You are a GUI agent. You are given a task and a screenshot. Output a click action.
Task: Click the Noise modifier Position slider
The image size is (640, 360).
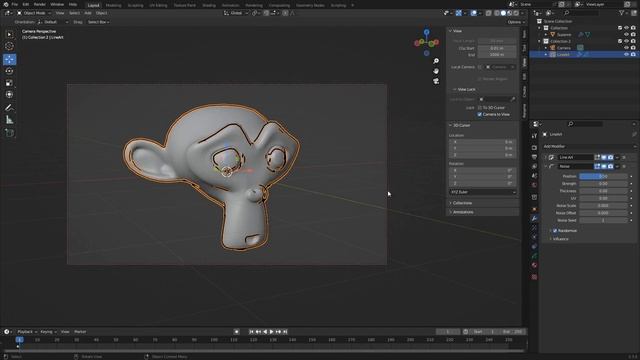click(x=603, y=176)
